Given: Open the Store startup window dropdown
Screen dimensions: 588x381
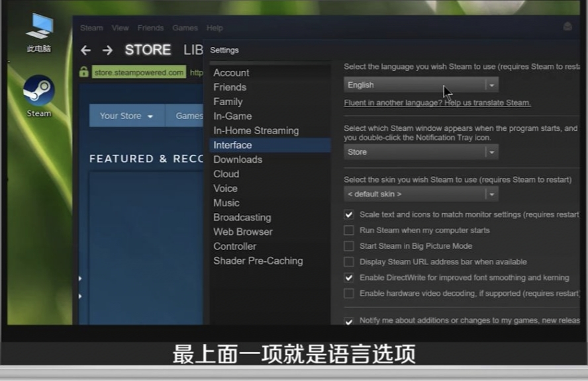Looking at the screenshot, I should pos(420,152).
